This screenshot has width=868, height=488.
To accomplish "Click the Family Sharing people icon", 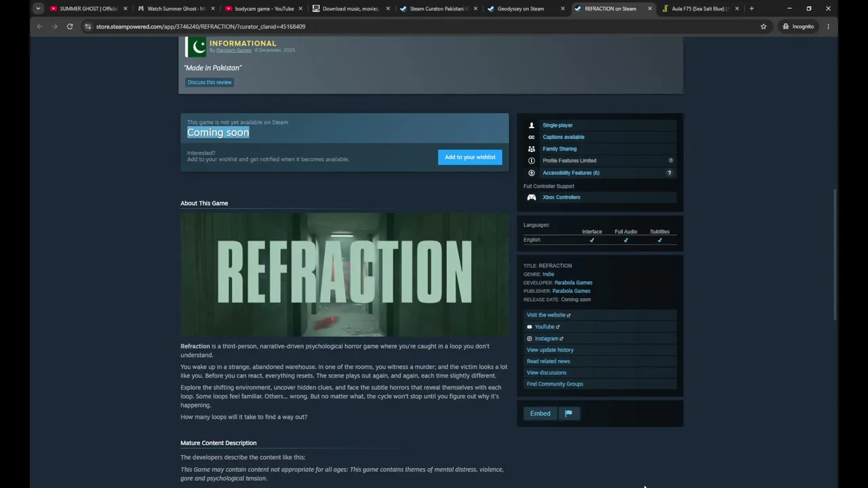I will (531, 149).
